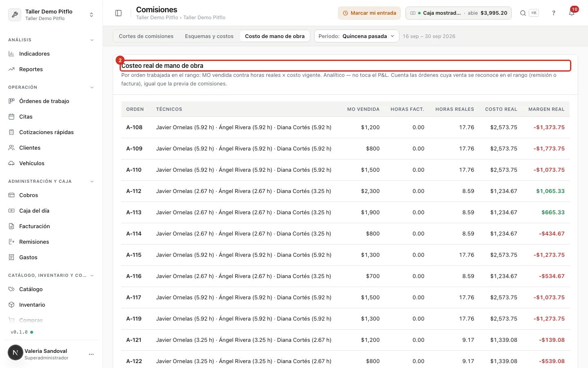Open user options three-dot menu

[x=91, y=354]
